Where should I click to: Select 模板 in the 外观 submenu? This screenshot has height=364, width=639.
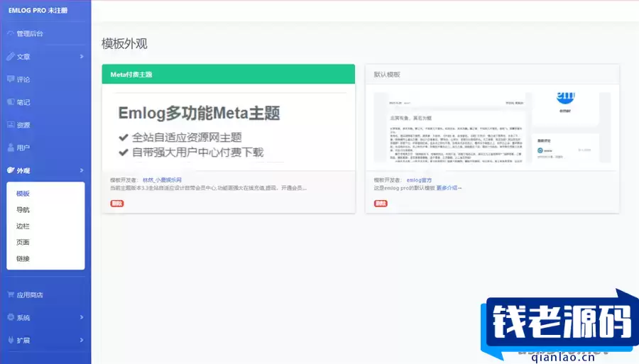pyautogui.click(x=23, y=194)
